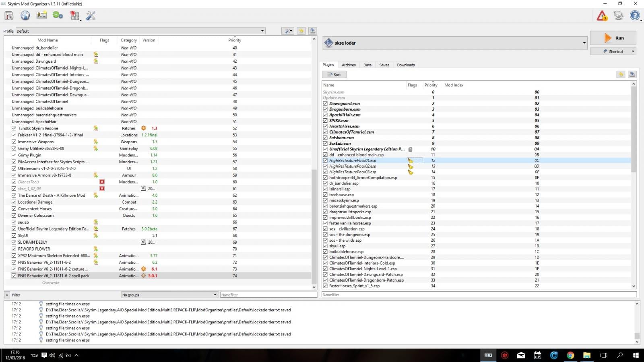Uncheck the treehouse.esp plugin checkbox
Screen dimensions: 644x362
click(x=325, y=195)
